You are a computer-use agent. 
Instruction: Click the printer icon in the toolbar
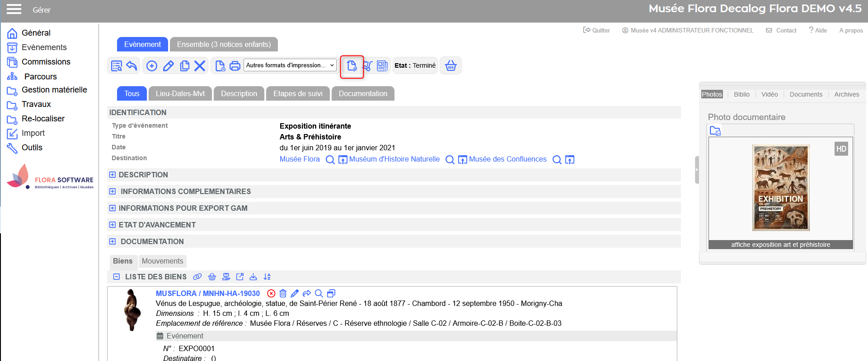(235, 66)
